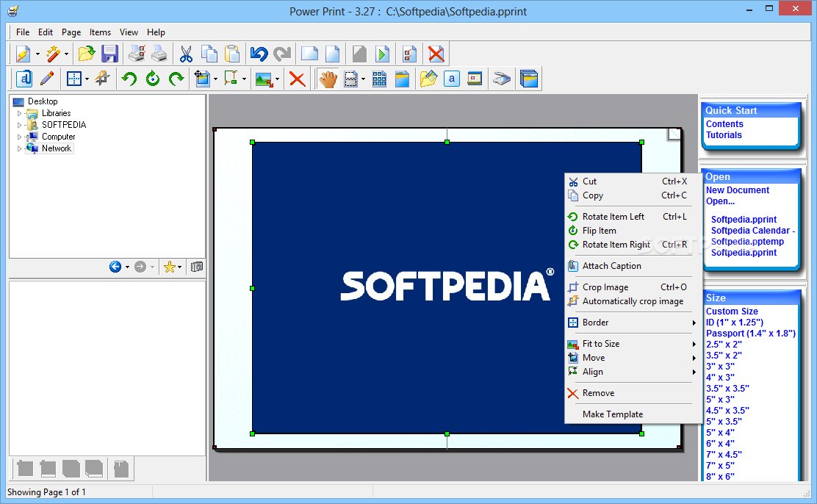Open the favorites star dropdown arrow

[x=179, y=267]
